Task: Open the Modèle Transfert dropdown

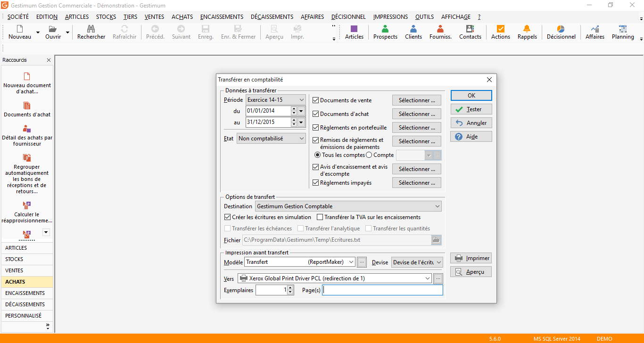Action: 300,261
